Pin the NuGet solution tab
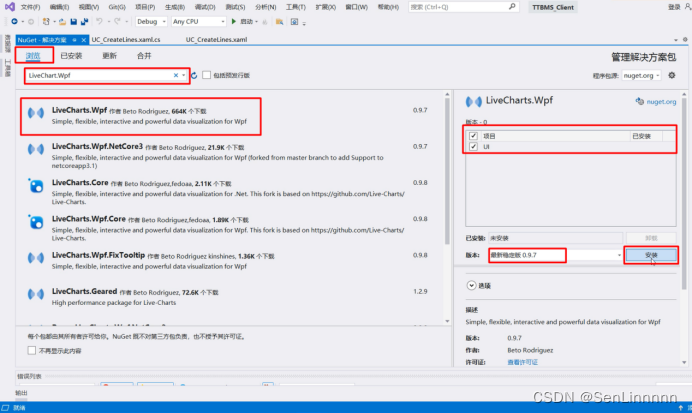 (75, 40)
